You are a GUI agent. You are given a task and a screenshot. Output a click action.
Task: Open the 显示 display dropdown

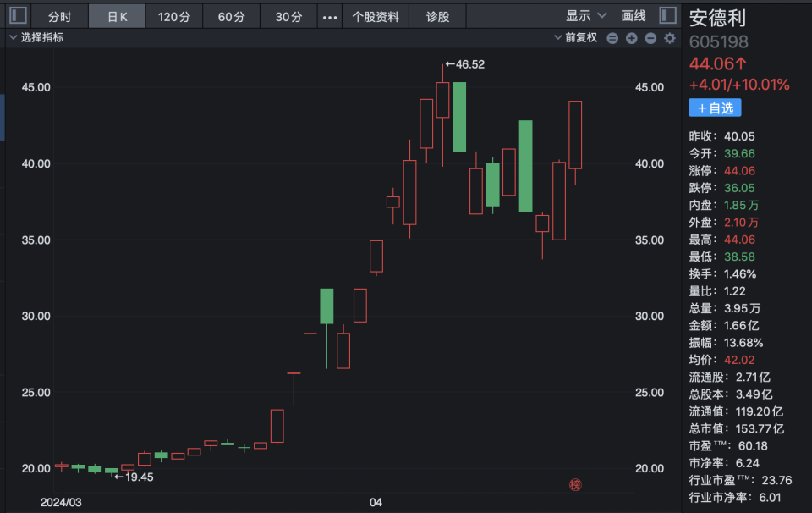[x=586, y=16]
